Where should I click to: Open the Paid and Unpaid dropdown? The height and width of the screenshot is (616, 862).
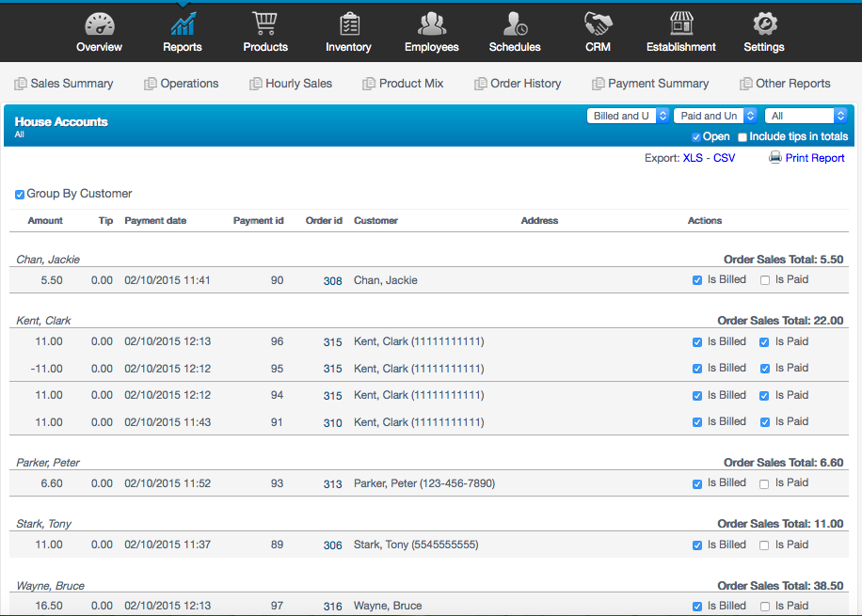715,116
